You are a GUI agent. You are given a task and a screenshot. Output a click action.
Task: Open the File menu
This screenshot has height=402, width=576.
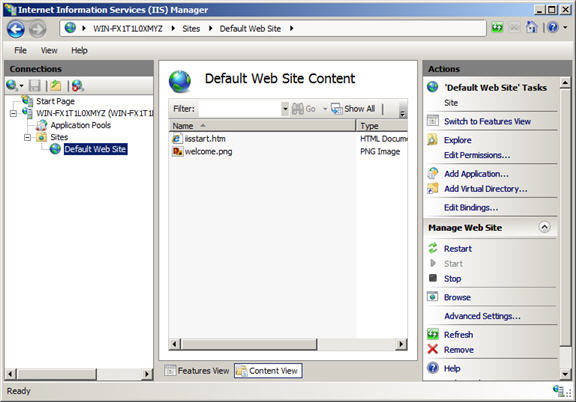coord(20,50)
